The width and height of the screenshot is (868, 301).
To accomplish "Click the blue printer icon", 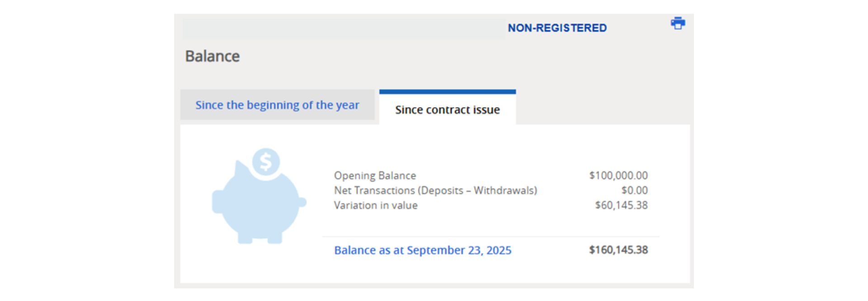I will point(678,23).
